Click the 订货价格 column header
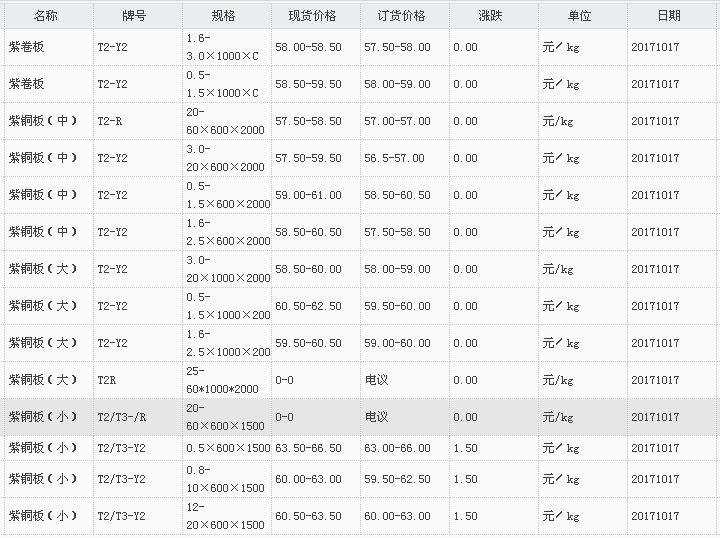 tap(401, 16)
